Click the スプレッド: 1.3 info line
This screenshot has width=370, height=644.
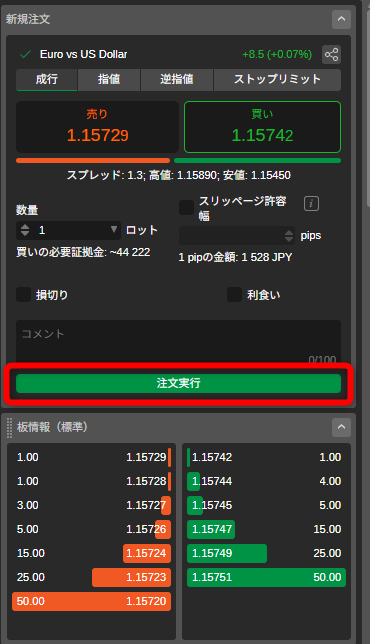coord(179,175)
